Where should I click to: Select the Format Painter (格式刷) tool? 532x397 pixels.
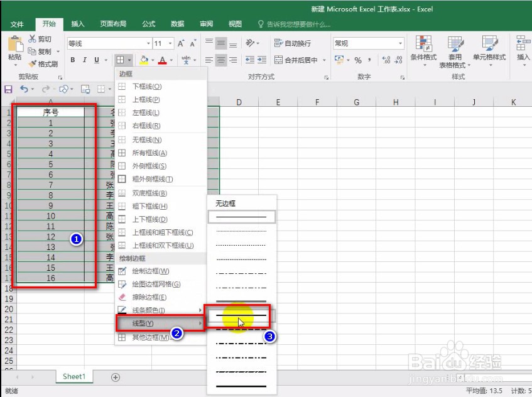pyautogui.click(x=43, y=63)
